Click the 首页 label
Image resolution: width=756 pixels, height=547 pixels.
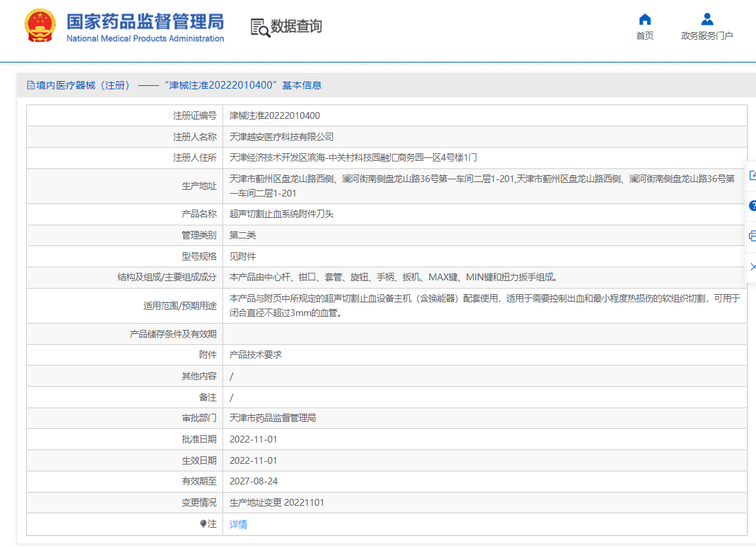(x=645, y=36)
